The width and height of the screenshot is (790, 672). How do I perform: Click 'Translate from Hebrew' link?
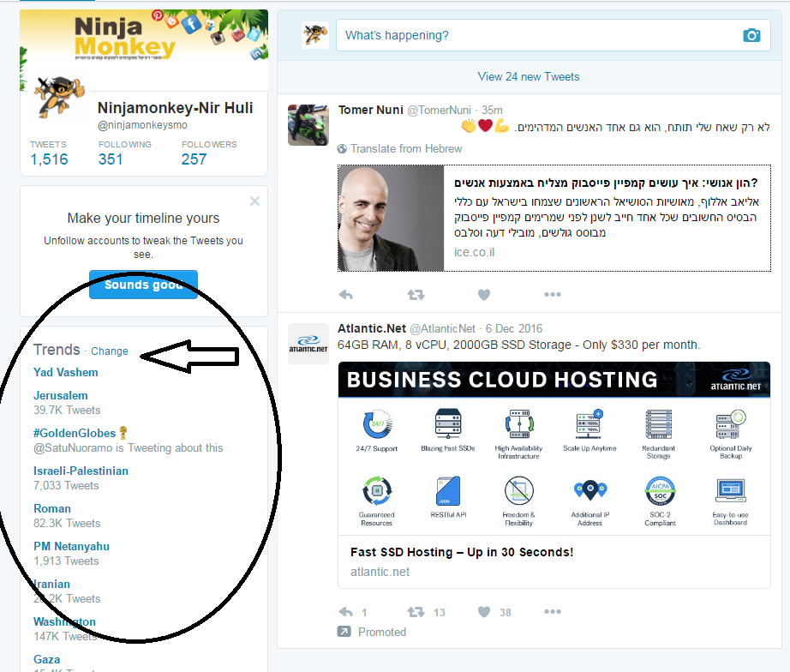(x=405, y=148)
